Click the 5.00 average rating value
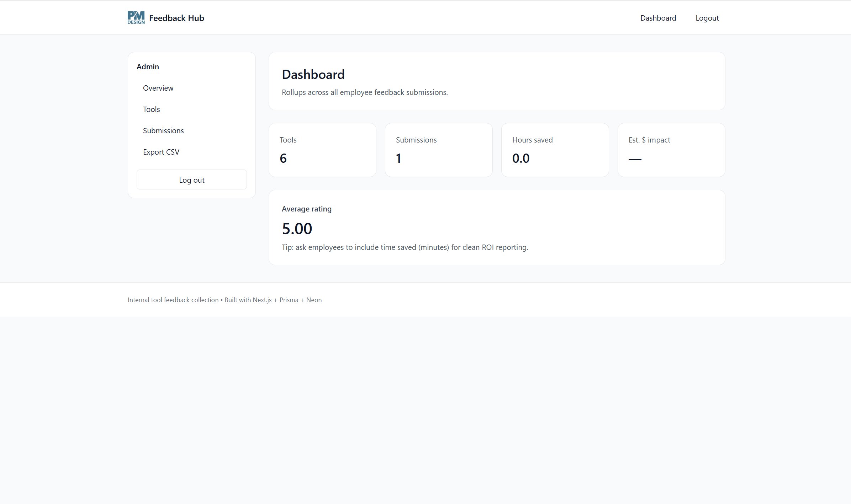 [297, 228]
